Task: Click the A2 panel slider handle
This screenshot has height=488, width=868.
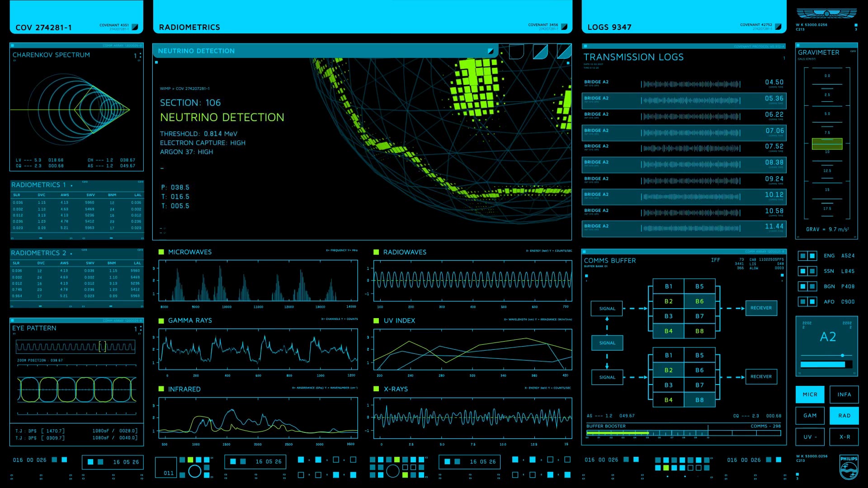Action: click(842, 356)
